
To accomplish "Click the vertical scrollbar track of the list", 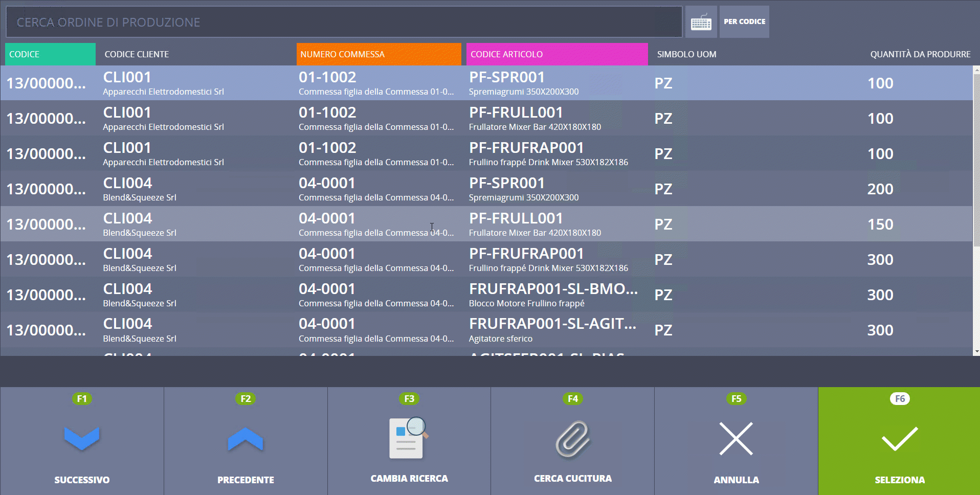I will (976, 211).
